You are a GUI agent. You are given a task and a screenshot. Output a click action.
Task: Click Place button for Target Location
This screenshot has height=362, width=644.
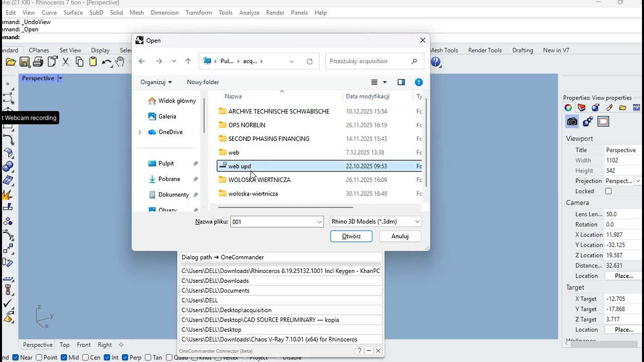coord(623,330)
